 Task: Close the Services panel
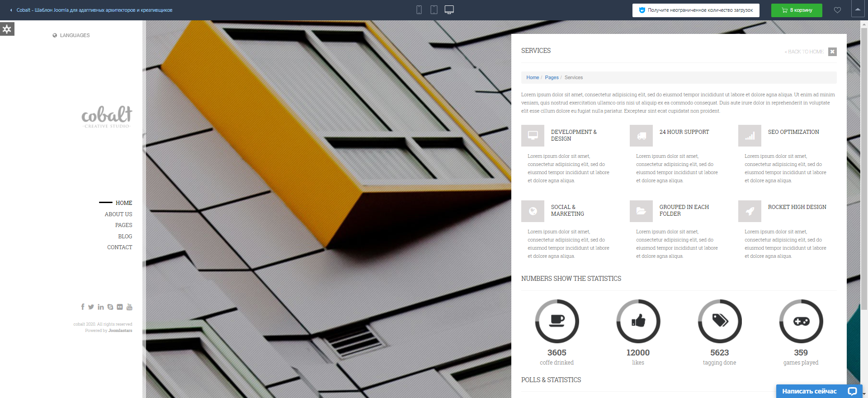pyautogui.click(x=832, y=52)
